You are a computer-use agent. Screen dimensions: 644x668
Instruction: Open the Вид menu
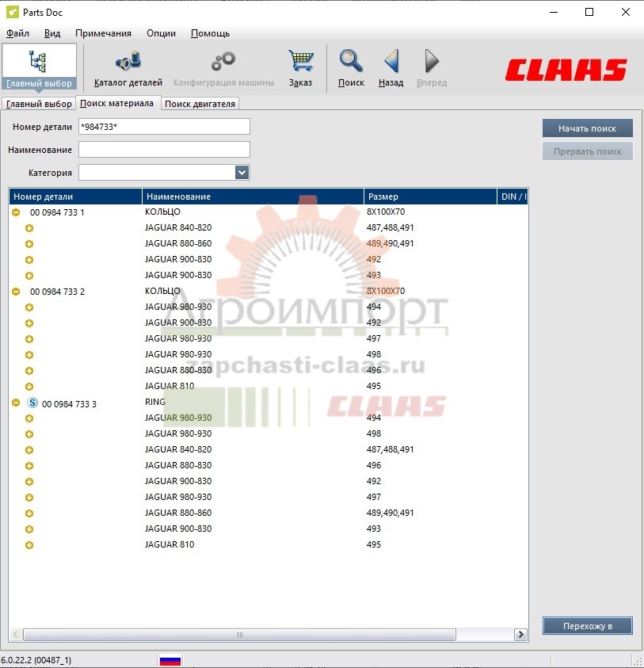[52, 33]
